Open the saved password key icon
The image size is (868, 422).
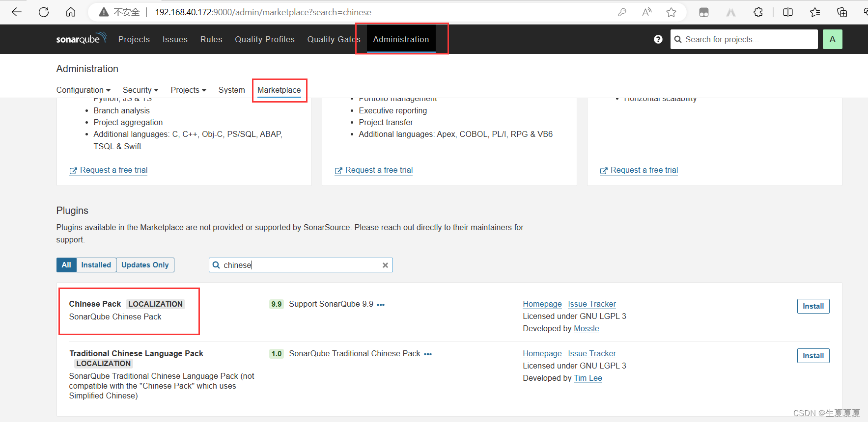pos(622,12)
